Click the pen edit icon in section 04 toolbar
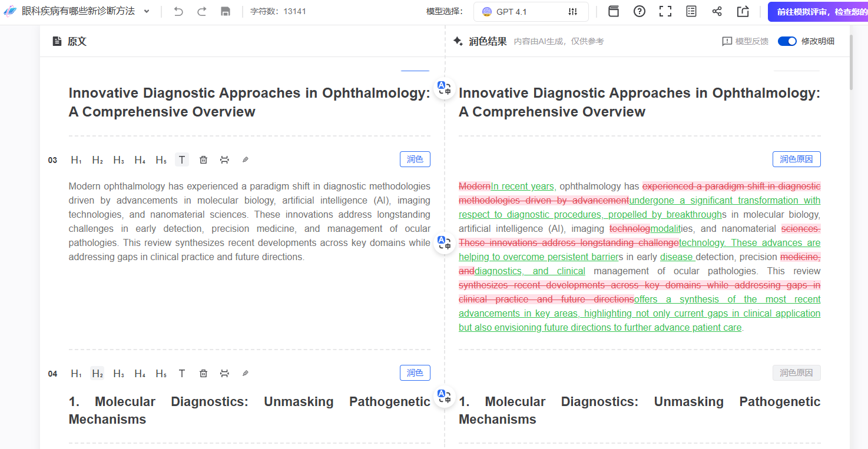Screen dimensions: 868x449 click(x=246, y=373)
